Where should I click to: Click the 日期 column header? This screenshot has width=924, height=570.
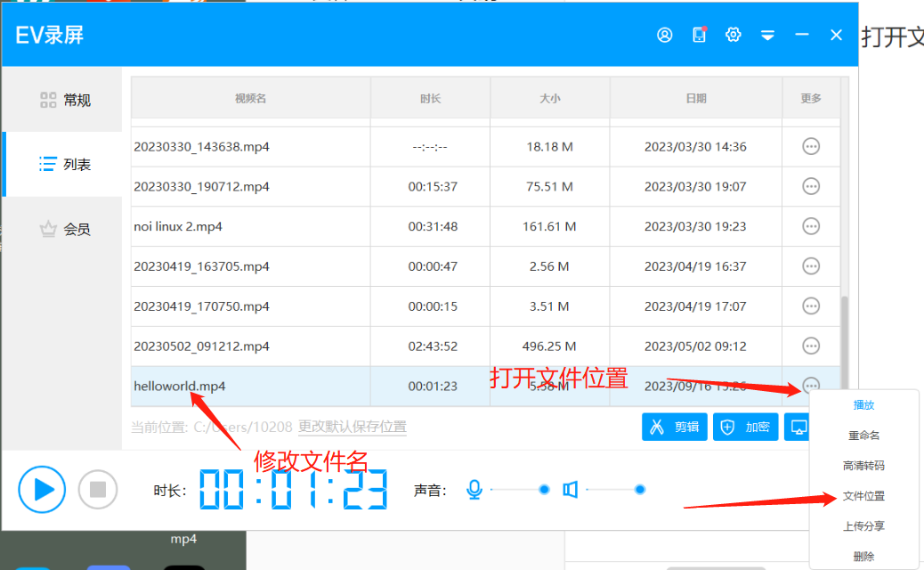coord(696,99)
